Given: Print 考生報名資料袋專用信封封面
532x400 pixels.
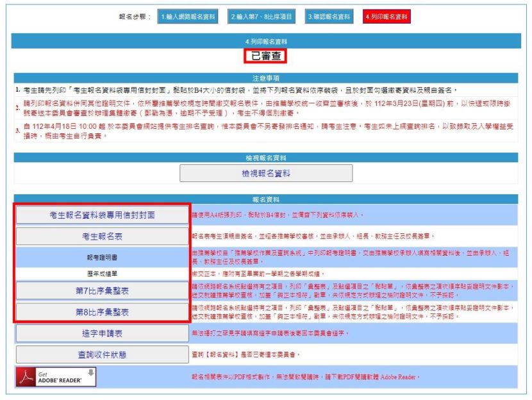Looking at the screenshot, I should coord(102,215).
